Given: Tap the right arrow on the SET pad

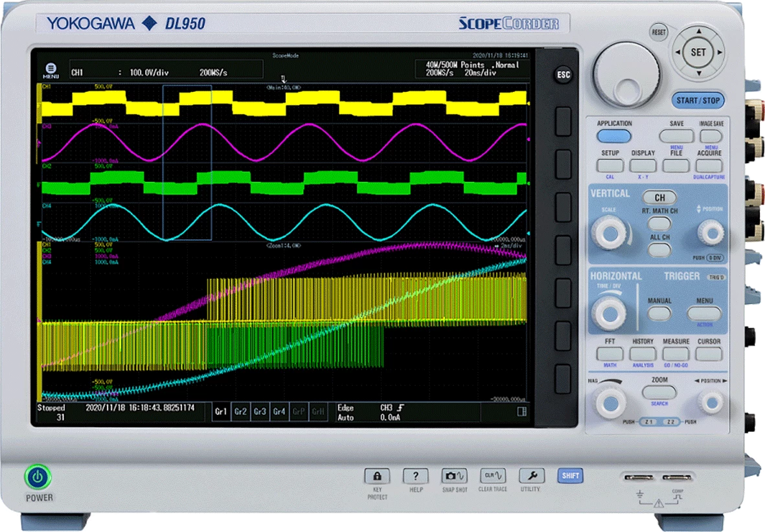Looking at the screenshot, I should (x=720, y=52).
